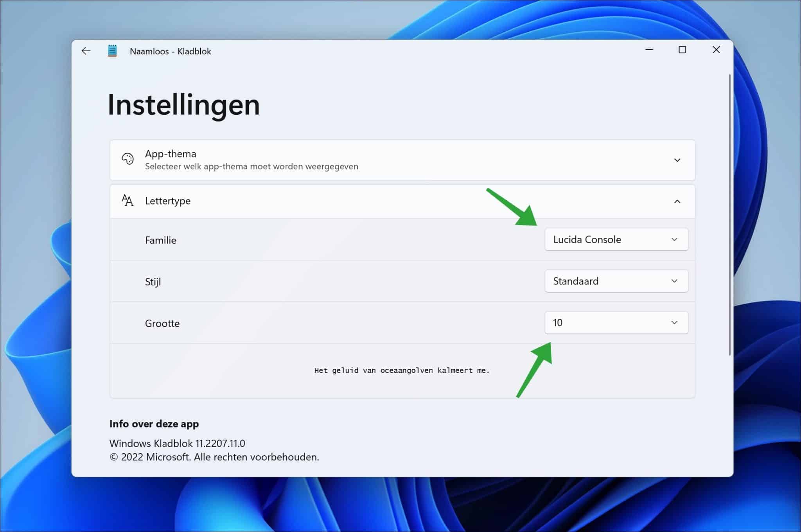801x532 pixels.
Task: Click the font preview sentence about oceaangolven
Action: [402, 370]
